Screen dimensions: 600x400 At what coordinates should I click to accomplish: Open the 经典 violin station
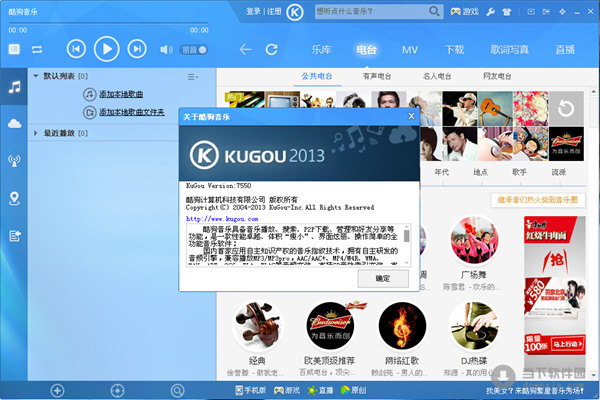[257, 326]
